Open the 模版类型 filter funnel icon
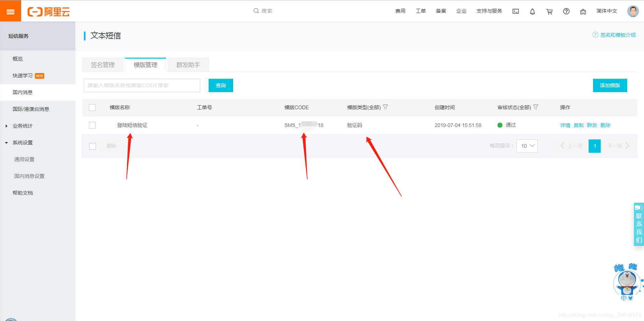Screen dimensions: 644x321 click(386, 107)
